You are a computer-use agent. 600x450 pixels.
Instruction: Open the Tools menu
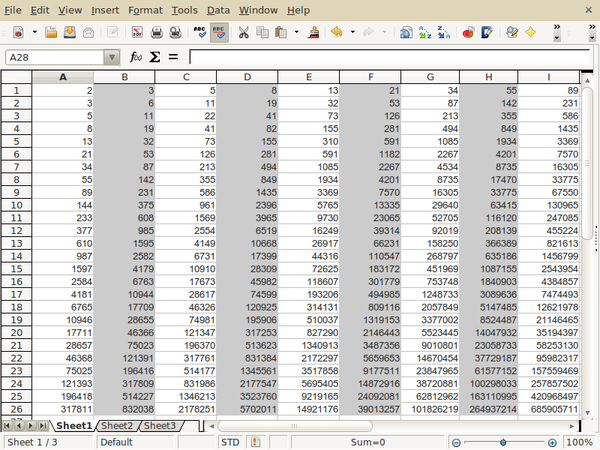coord(185,10)
